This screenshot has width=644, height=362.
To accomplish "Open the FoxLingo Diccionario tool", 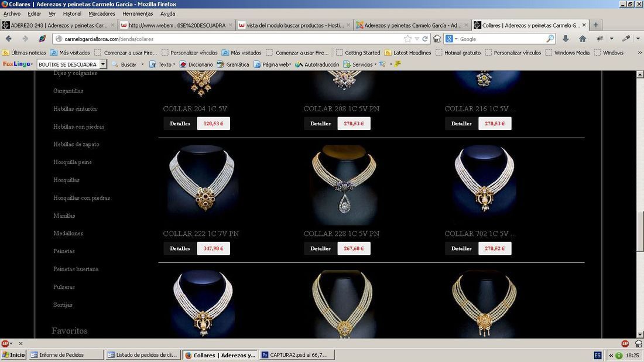I will click(x=196, y=64).
